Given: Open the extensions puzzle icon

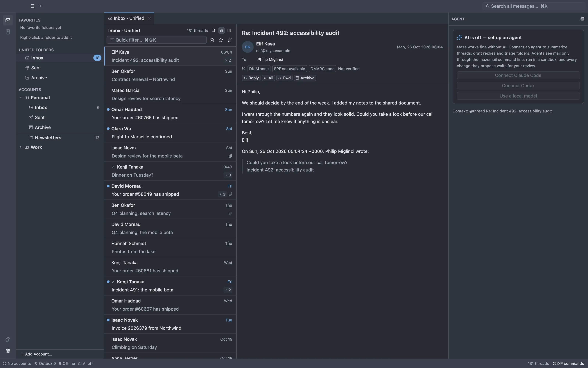Looking at the screenshot, I should click(8, 339).
